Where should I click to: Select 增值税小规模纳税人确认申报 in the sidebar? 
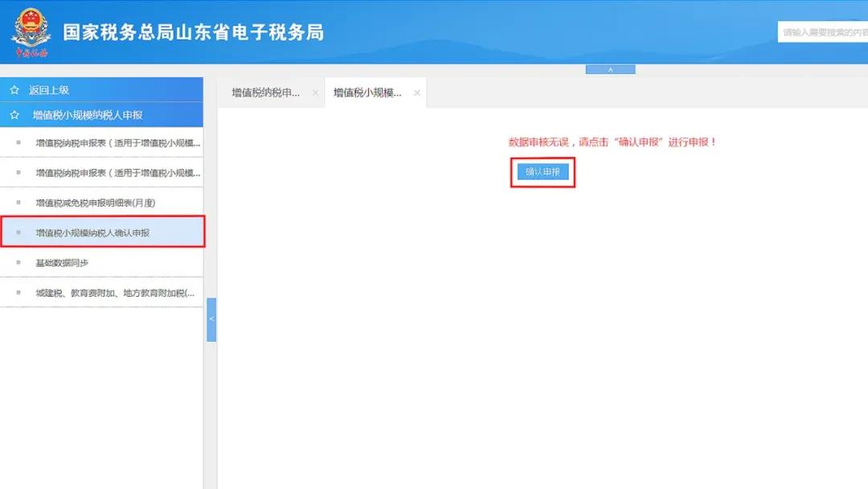102,232
